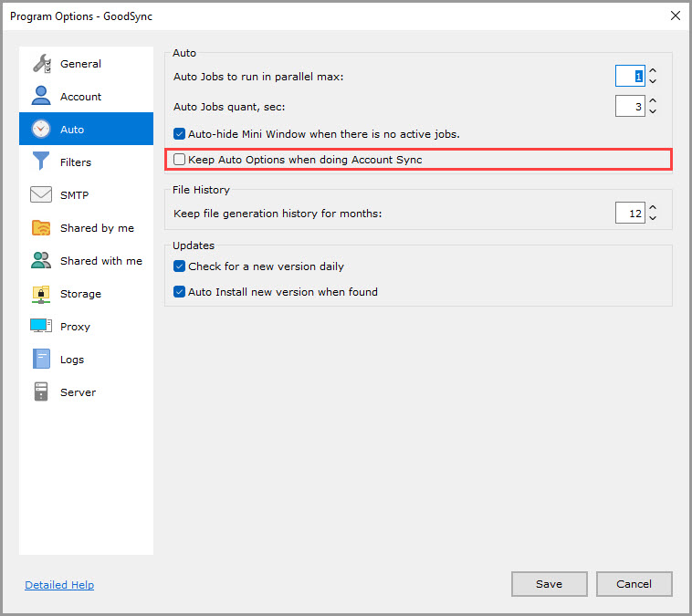Click the Auto Jobs quant input field
This screenshot has width=692, height=616.
point(630,106)
